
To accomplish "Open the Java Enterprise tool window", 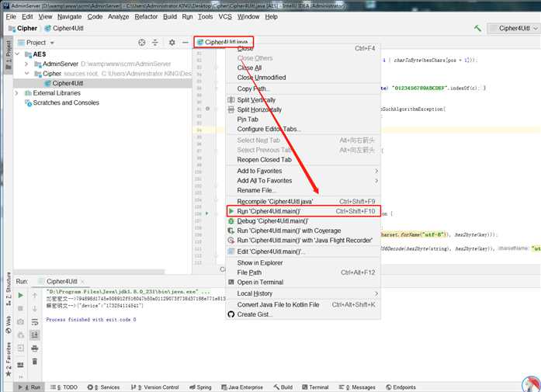I will [242, 387].
